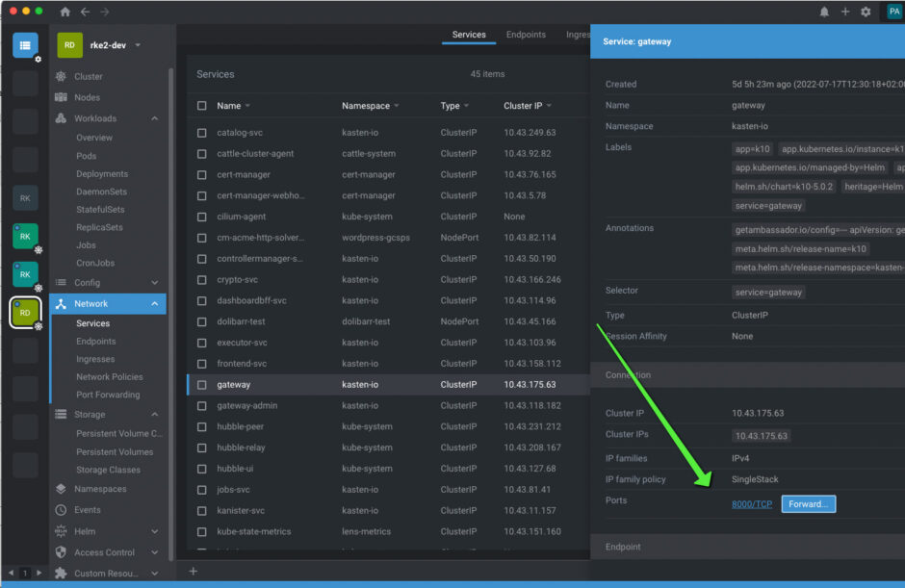Open the rke2-dev cluster dropdown
Image resolution: width=905 pixels, height=588 pixels.
pyautogui.click(x=138, y=45)
